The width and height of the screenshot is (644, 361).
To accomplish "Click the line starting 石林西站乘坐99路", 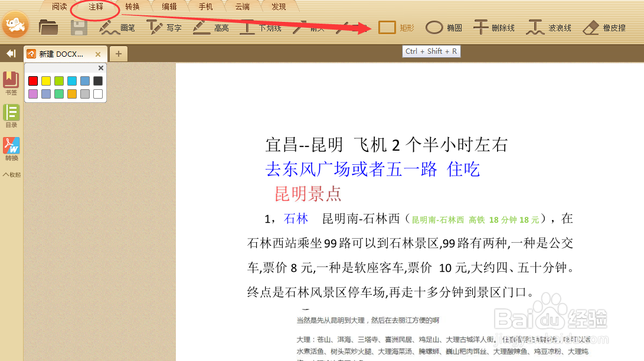I will click(x=410, y=243).
